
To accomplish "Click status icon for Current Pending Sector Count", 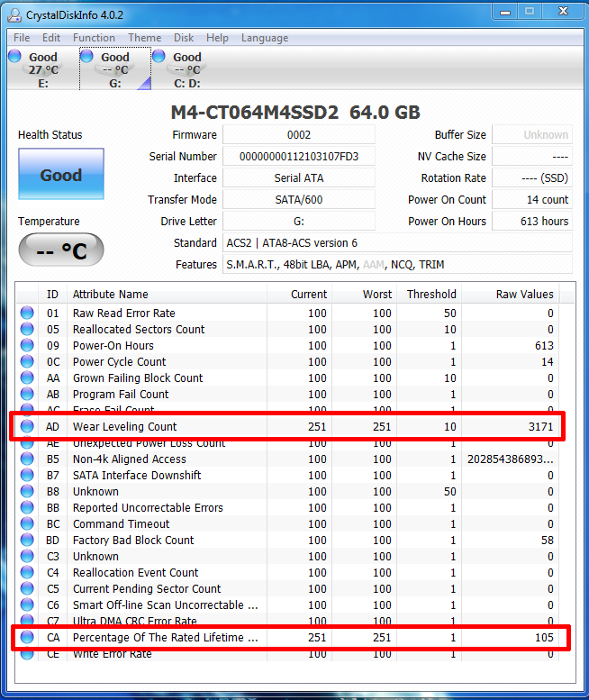I will [x=27, y=588].
